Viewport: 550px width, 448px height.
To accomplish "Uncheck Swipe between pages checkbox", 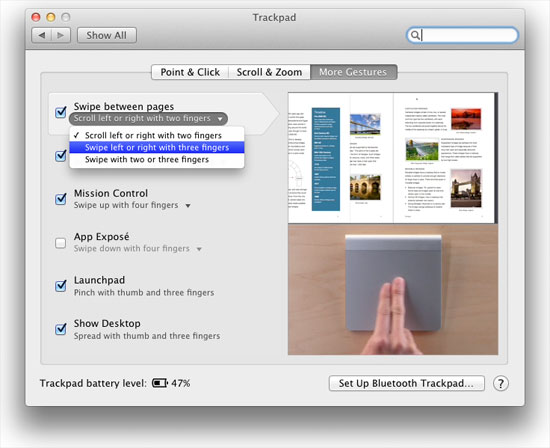I will tap(61, 112).
